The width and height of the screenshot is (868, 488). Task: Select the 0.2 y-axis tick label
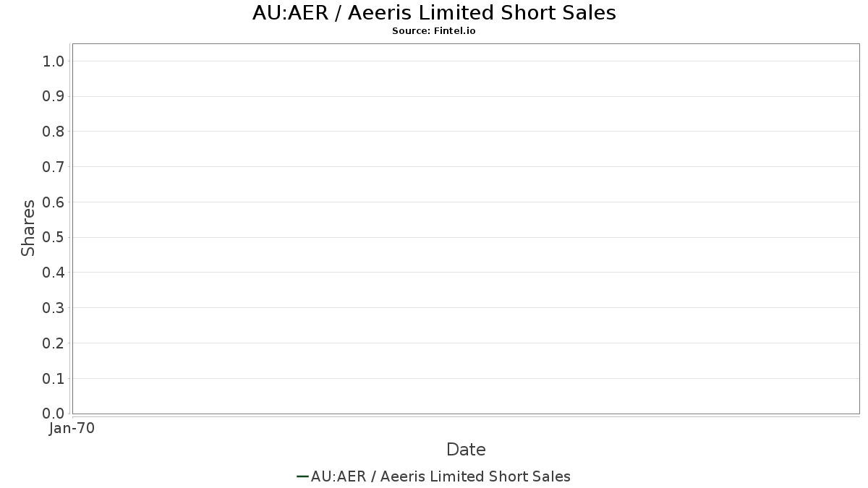pos(54,343)
